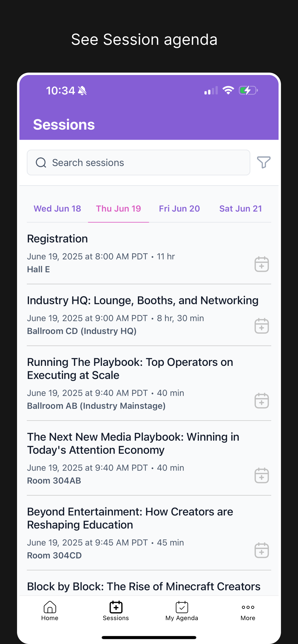The image size is (298, 644).
Task: Click the Room 304CD location
Action: pos(54,555)
